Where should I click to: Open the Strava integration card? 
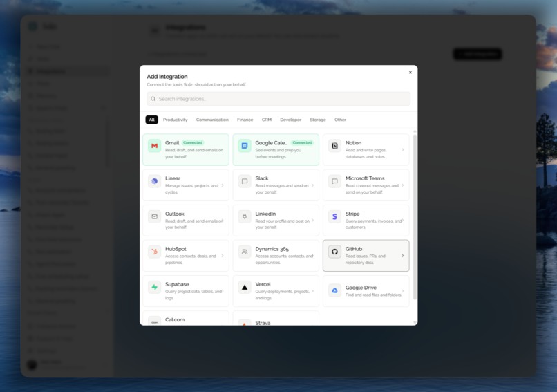276,319
